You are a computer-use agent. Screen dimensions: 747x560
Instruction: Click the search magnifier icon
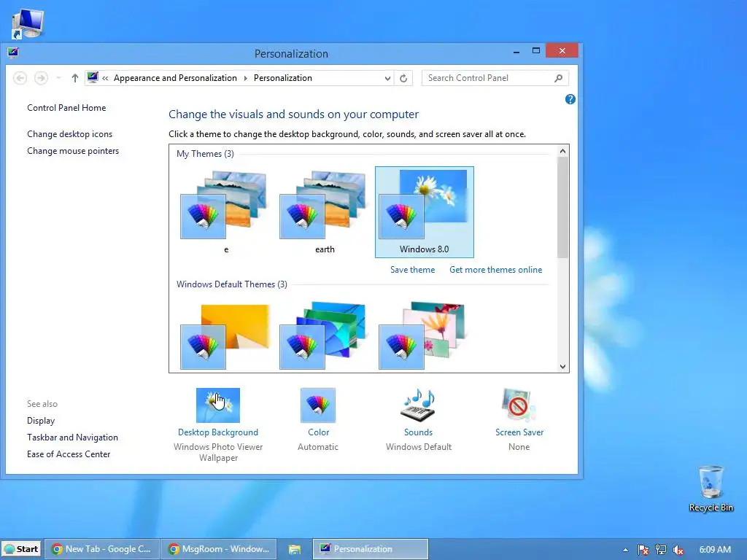pos(558,78)
